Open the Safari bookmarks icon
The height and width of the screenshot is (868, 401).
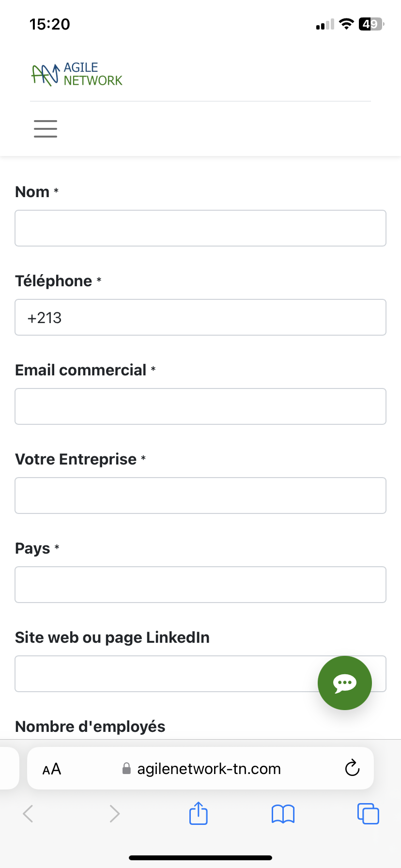[x=283, y=814]
